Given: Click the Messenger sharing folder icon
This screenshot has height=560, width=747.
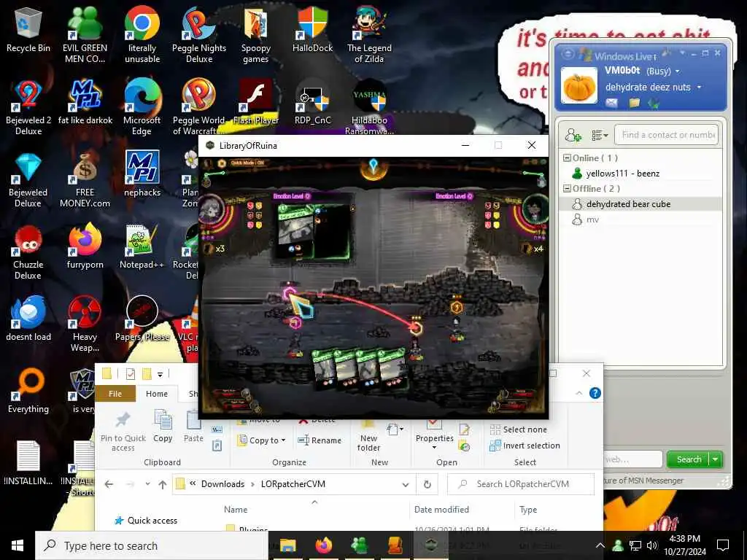Looking at the screenshot, I should (x=634, y=103).
